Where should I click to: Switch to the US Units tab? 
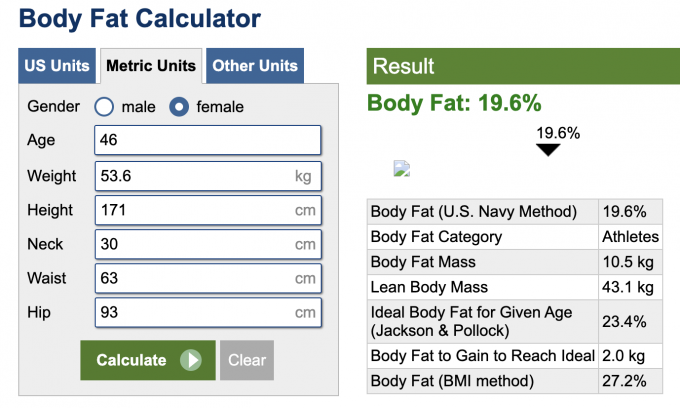click(x=57, y=66)
